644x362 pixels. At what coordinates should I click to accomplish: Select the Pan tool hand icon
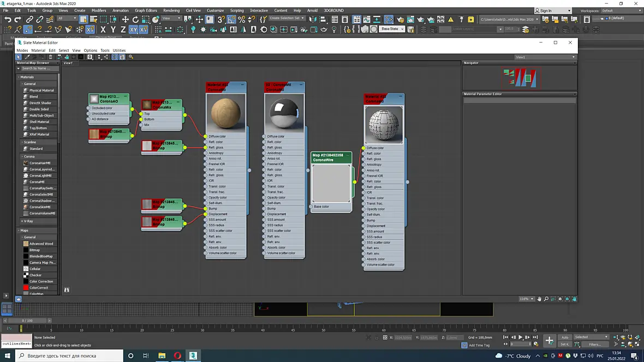539,299
